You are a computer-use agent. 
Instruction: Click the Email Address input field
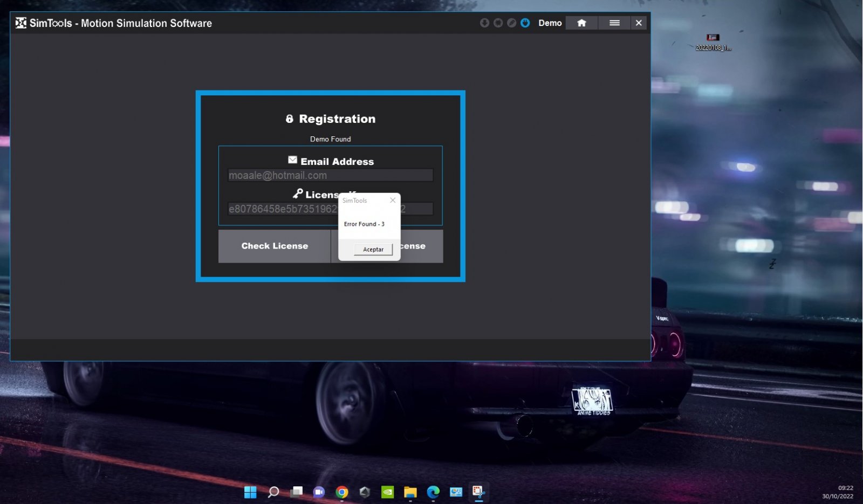[330, 175]
